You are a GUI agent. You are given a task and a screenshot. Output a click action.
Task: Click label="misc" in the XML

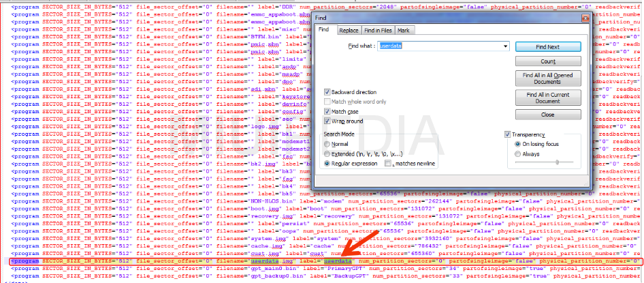tap(279, 29)
